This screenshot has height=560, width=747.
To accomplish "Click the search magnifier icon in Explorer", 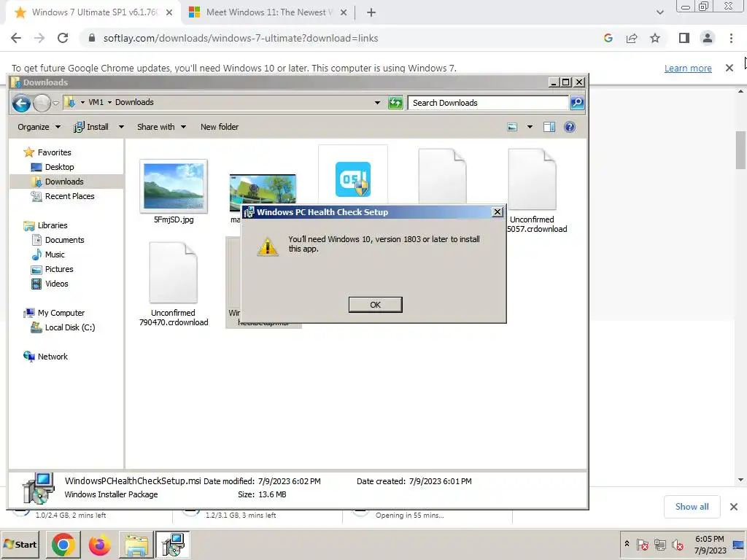I will pos(577,102).
